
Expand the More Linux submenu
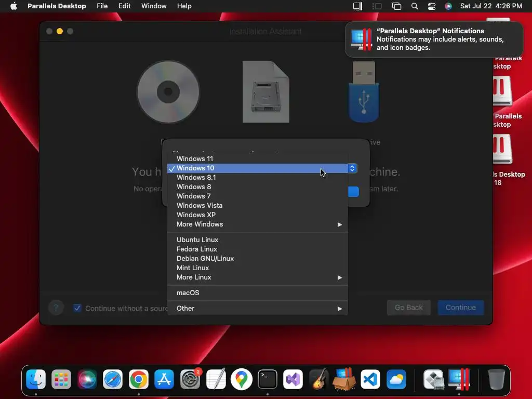tap(258, 277)
